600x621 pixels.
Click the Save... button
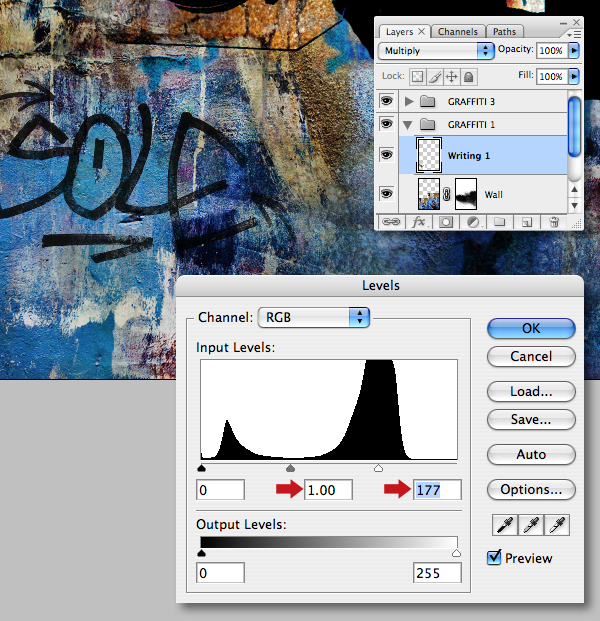(x=531, y=419)
